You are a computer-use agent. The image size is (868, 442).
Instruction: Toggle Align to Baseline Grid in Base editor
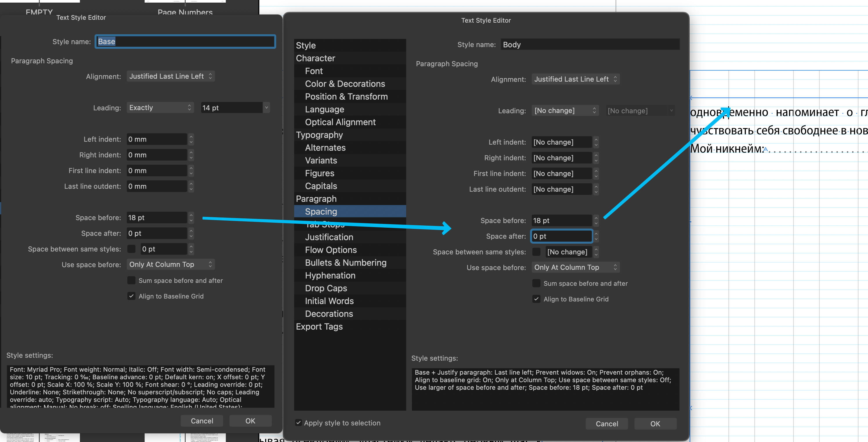[131, 296]
